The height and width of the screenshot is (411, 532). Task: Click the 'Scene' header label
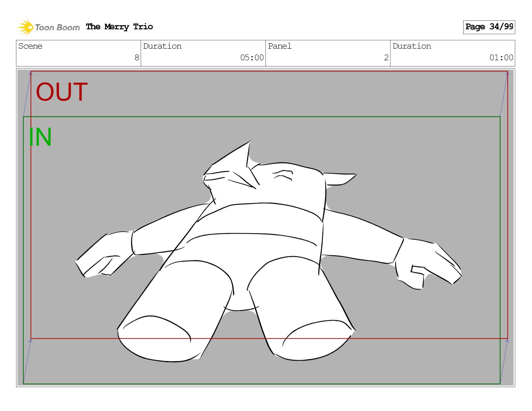30,46
